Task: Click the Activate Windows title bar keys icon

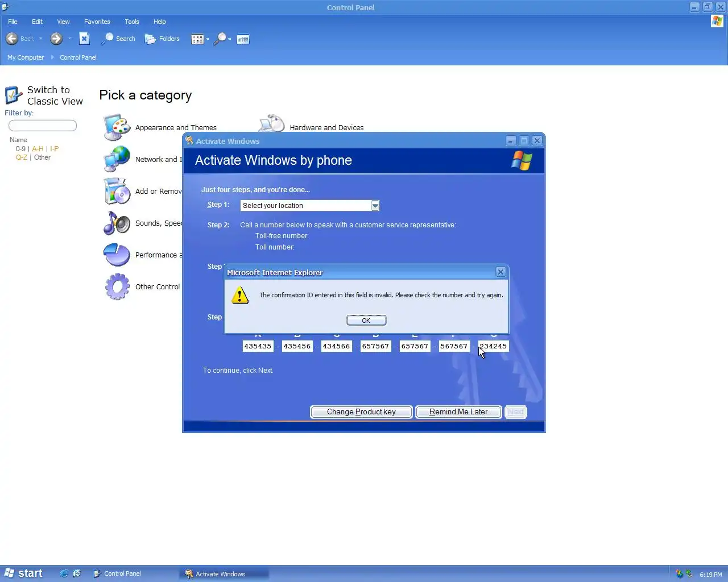Action: 189,141
